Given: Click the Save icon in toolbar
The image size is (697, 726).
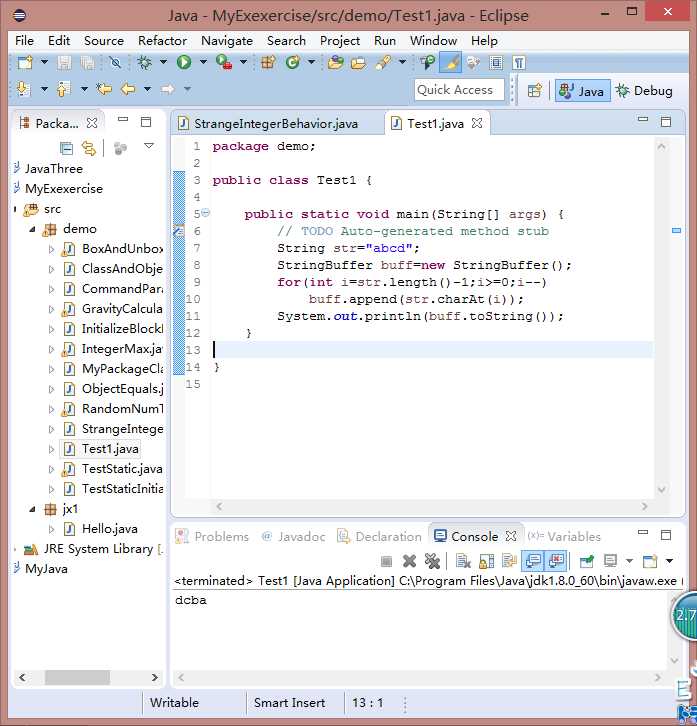Looking at the screenshot, I should click(64, 62).
